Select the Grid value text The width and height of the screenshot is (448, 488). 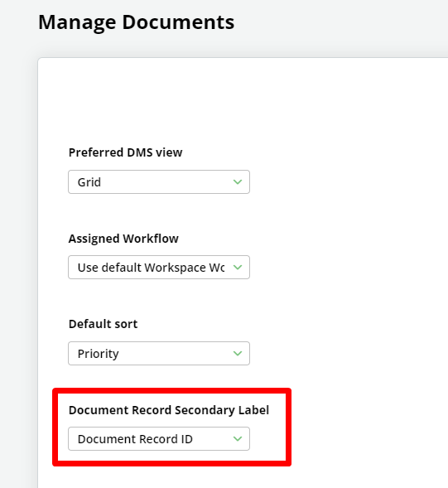89,182
